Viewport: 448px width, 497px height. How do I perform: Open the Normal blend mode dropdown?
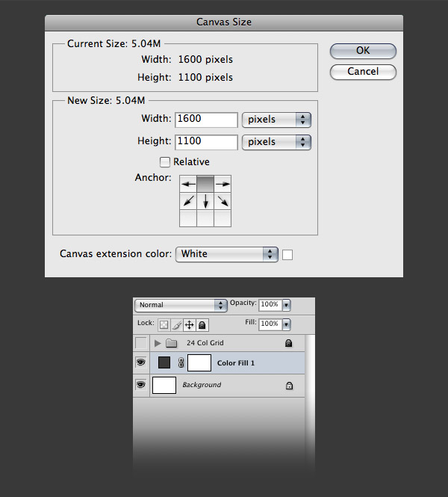(181, 305)
